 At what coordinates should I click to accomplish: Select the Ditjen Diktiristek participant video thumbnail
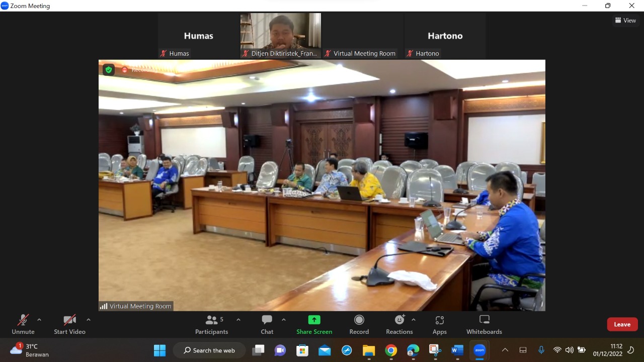tap(281, 35)
